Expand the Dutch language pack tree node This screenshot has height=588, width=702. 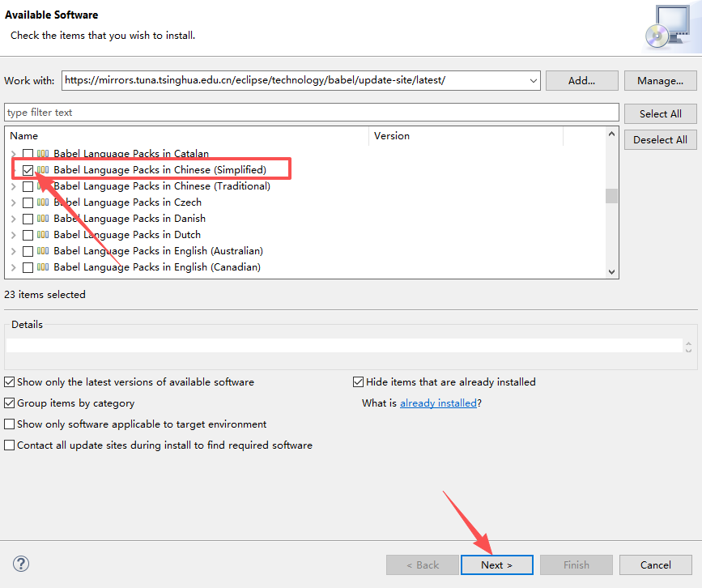click(x=14, y=235)
